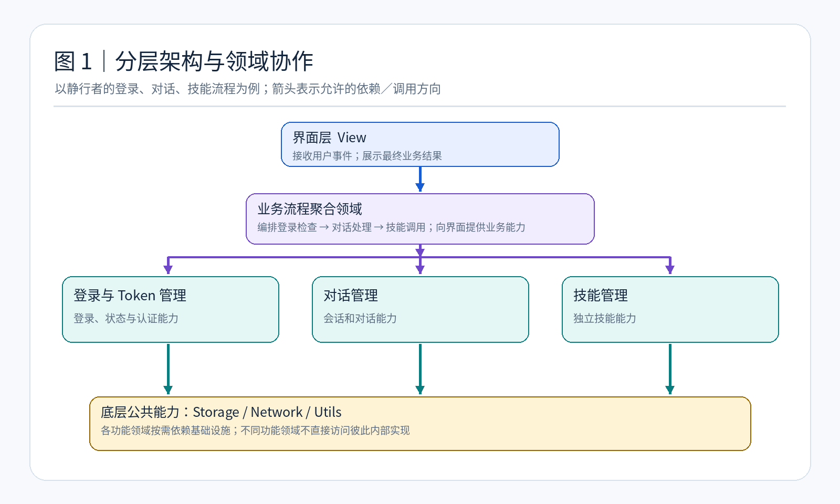The height and width of the screenshot is (504, 840).
Task: Select the subtitle line beginning 以静行者的登录
Action: (248, 89)
